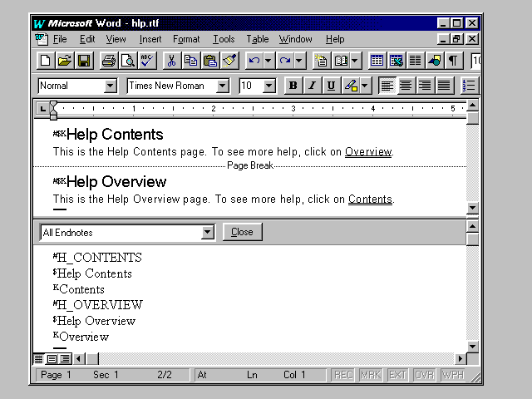Click the Undo arrow icon

pos(254,61)
